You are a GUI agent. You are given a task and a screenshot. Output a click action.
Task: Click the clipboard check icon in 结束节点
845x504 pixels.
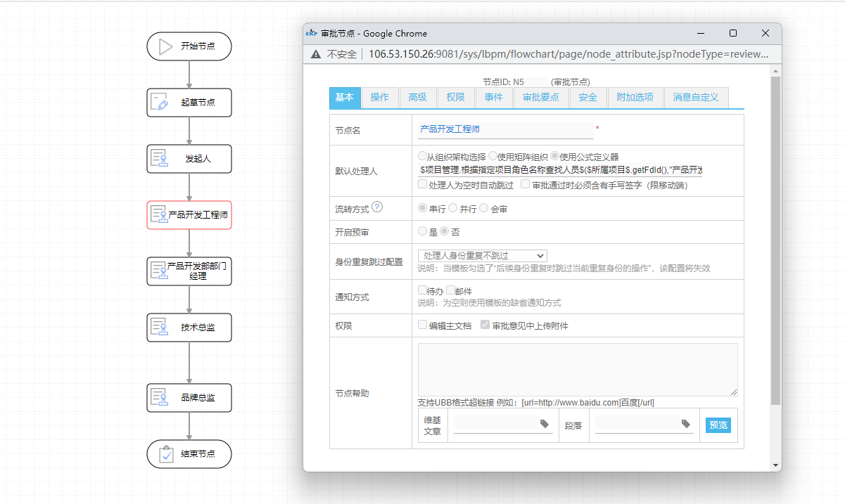tap(166, 454)
